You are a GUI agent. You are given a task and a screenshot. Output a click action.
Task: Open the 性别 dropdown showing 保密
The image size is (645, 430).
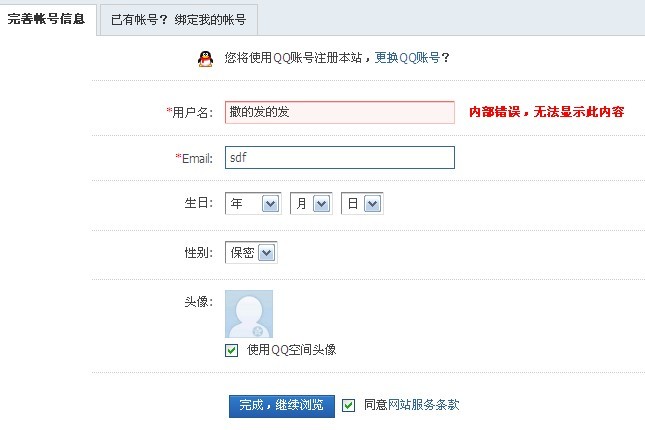coord(251,253)
